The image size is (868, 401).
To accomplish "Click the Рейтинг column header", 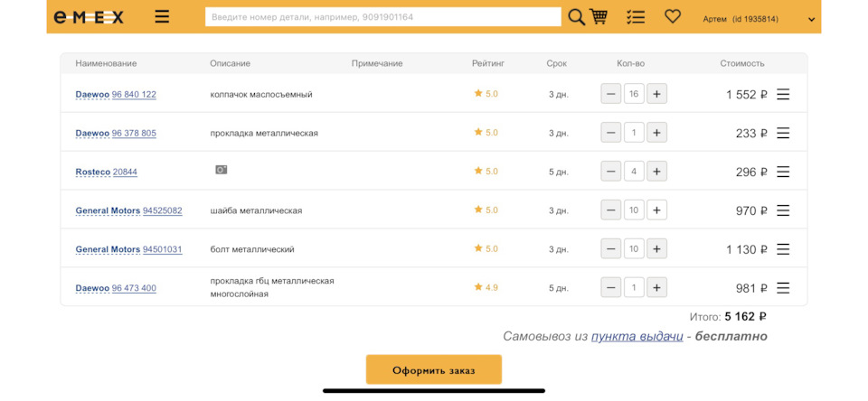I will [488, 63].
